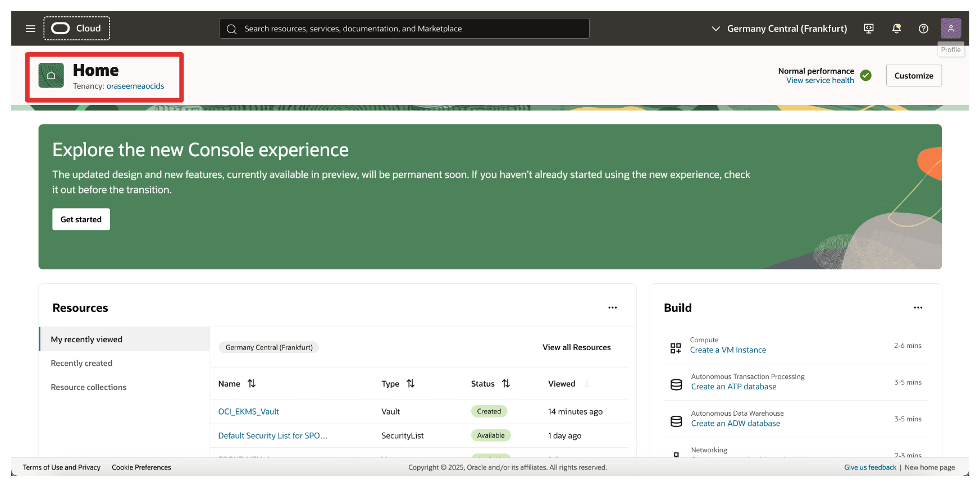
Task: Click the green Home icon
Action: (51, 76)
